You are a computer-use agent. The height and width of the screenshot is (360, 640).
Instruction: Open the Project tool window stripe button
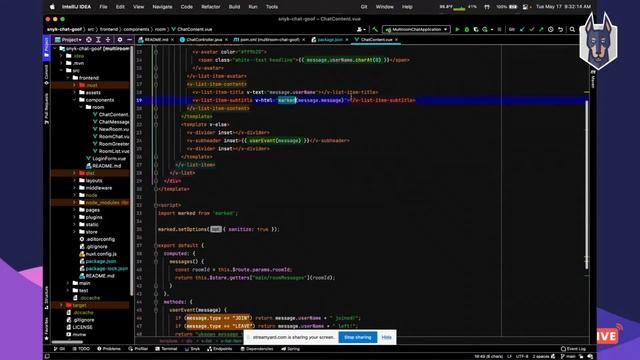point(46,47)
